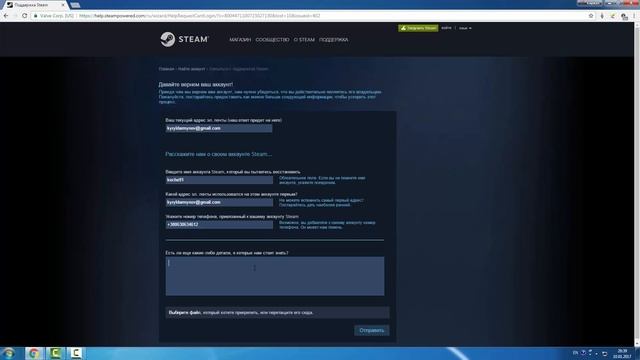Viewport: 640px width, 360px height.
Task: Click the green Camtasia taskbar icon
Action: pos(55,353)
